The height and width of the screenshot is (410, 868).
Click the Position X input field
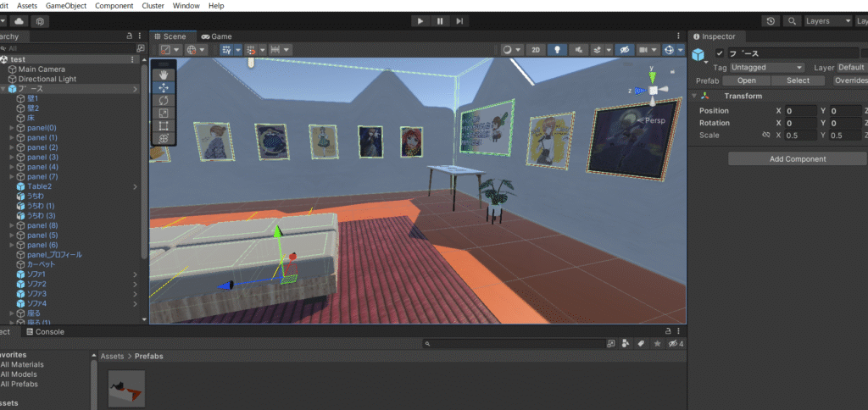(800, 111)
